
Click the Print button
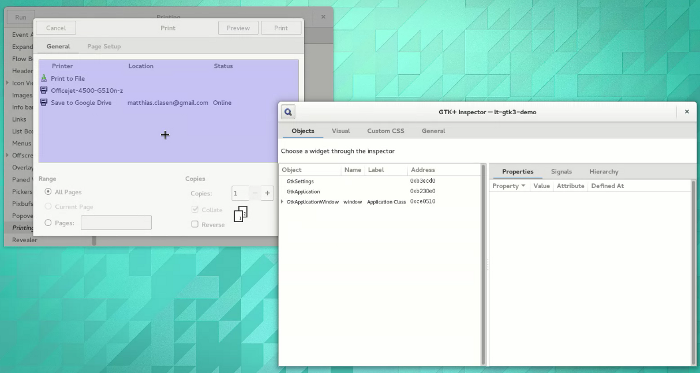[x=281, y=28]
